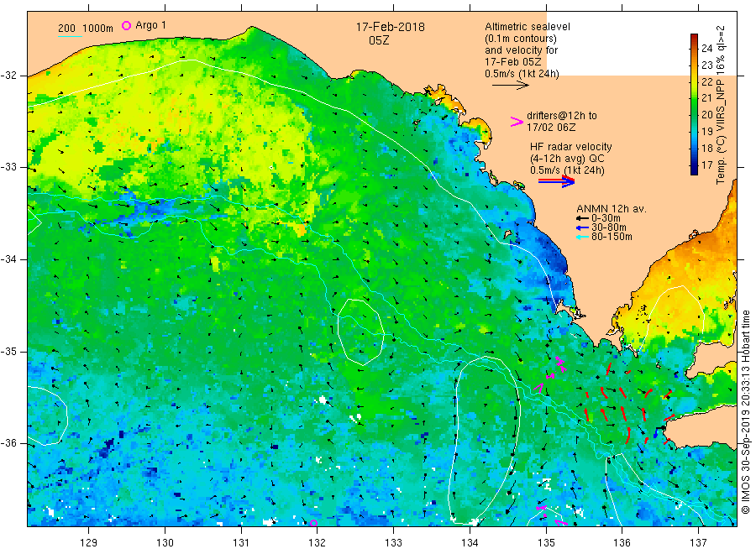Click the black altimetric velocity scale arrow

point(511,86)
